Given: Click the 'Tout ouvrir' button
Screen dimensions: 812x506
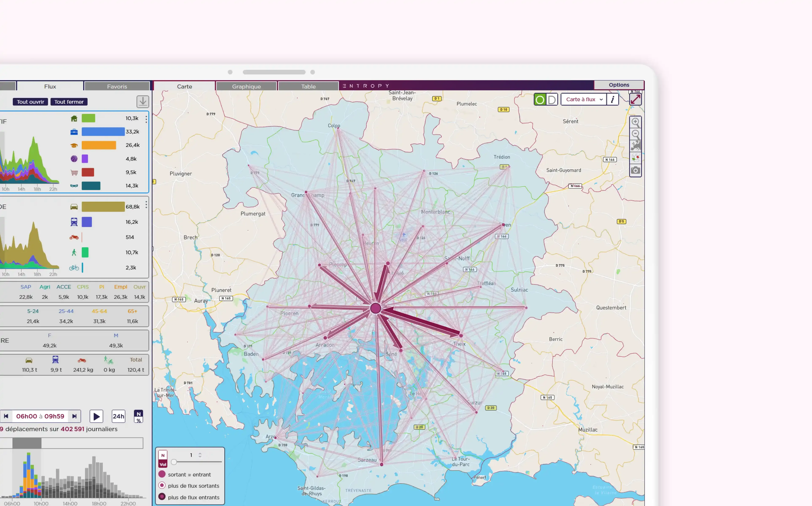Looking at the screenshot, I should (30, 102).
